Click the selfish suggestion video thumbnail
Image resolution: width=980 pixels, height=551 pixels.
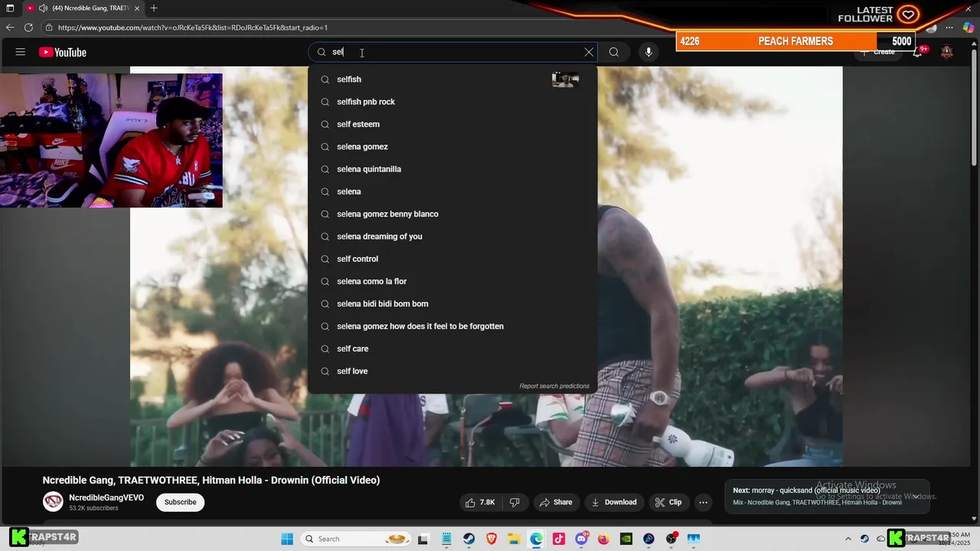point(565,80)
